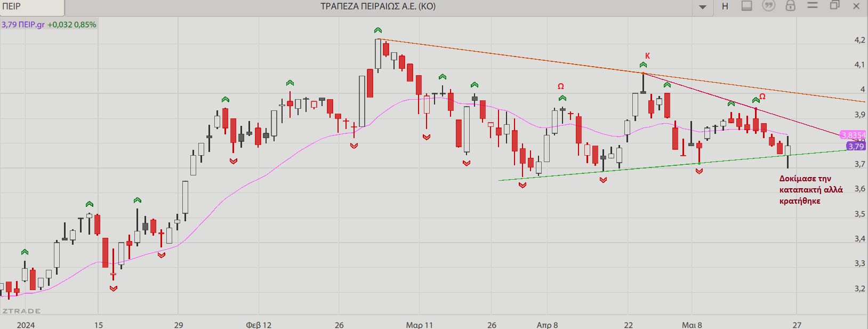Select the green fractal arrow beneath the K label
The width and height of the screenshot is (868, 329).
[643, 65]
